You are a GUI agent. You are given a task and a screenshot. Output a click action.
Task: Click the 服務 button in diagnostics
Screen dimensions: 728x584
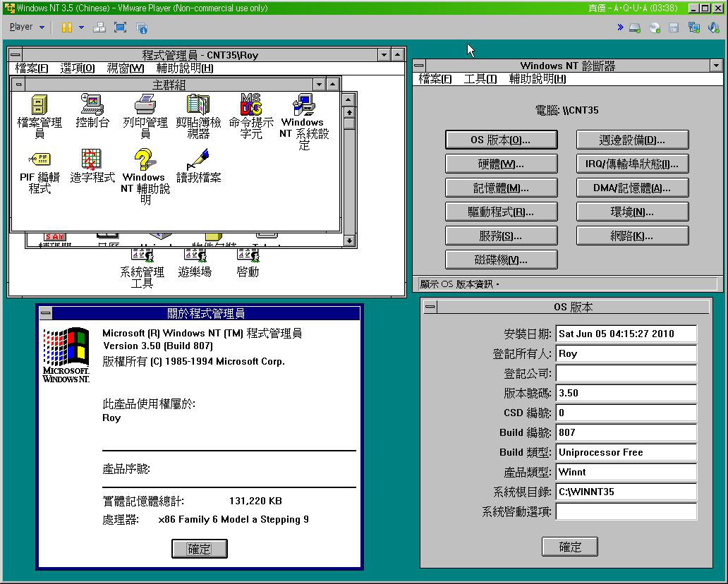(x=501, y=236)
